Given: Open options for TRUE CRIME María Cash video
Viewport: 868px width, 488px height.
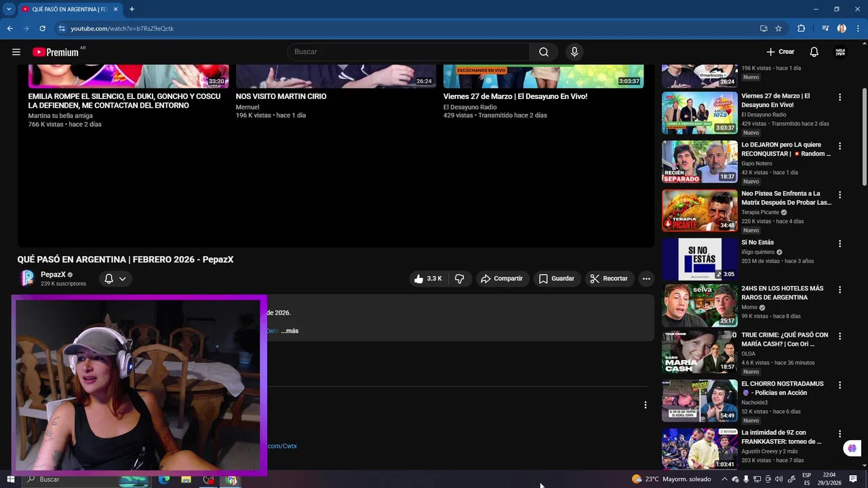Looking at the screenshot, I should pyautogui.click(x=840, y=336).
